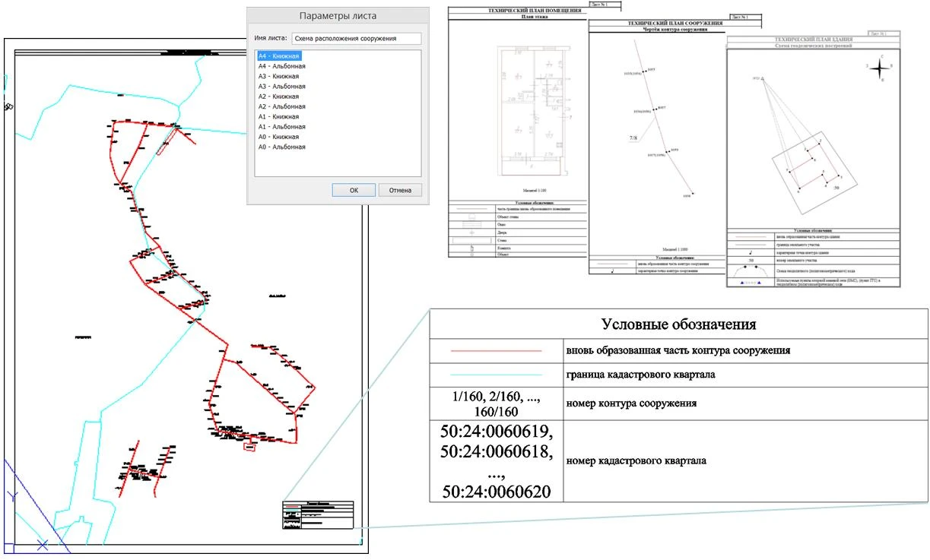Image resolution: width=930 pixels, height=560 pixels.
Task: Choose A3 - Альбомная from the list
Action: pos(281,87)
